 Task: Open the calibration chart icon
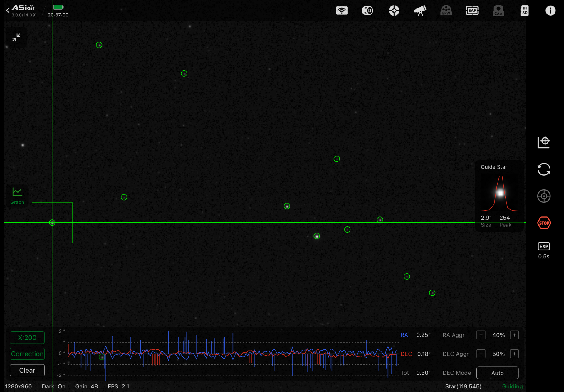click(x=544, y=142)
